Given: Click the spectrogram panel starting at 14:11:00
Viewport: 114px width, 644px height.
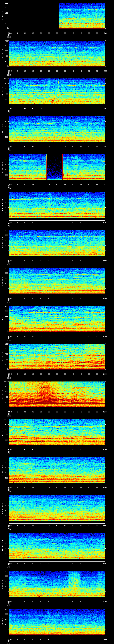Looking at the screenshot, I should click(57, 280).
